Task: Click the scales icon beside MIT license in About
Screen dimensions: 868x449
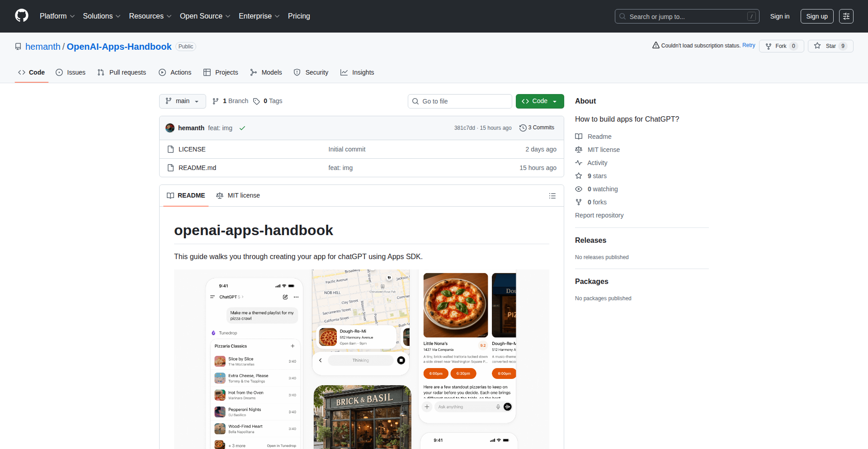Action: pyautogui.click(x=579, y=150)
